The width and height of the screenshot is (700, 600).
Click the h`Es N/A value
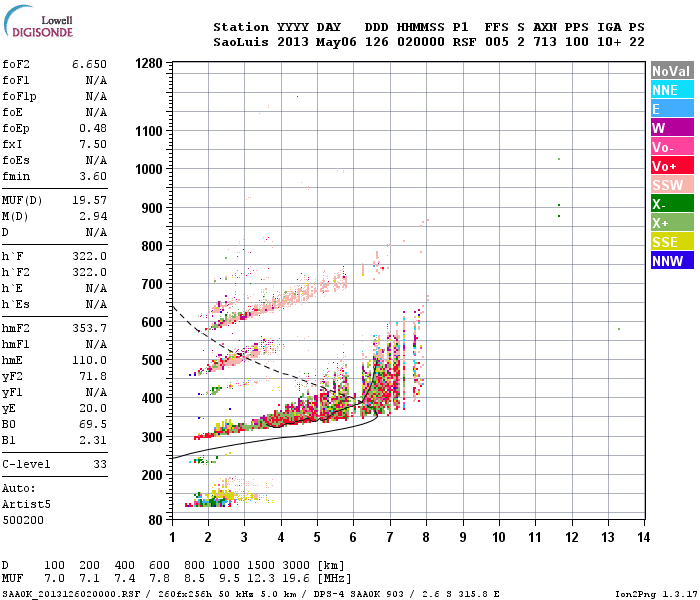coord(96,304)
